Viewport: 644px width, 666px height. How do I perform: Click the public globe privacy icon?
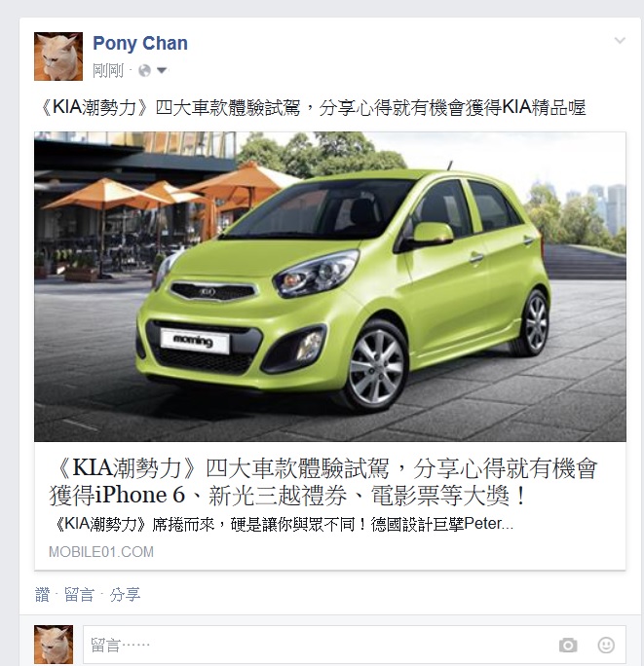coord(144,70)
